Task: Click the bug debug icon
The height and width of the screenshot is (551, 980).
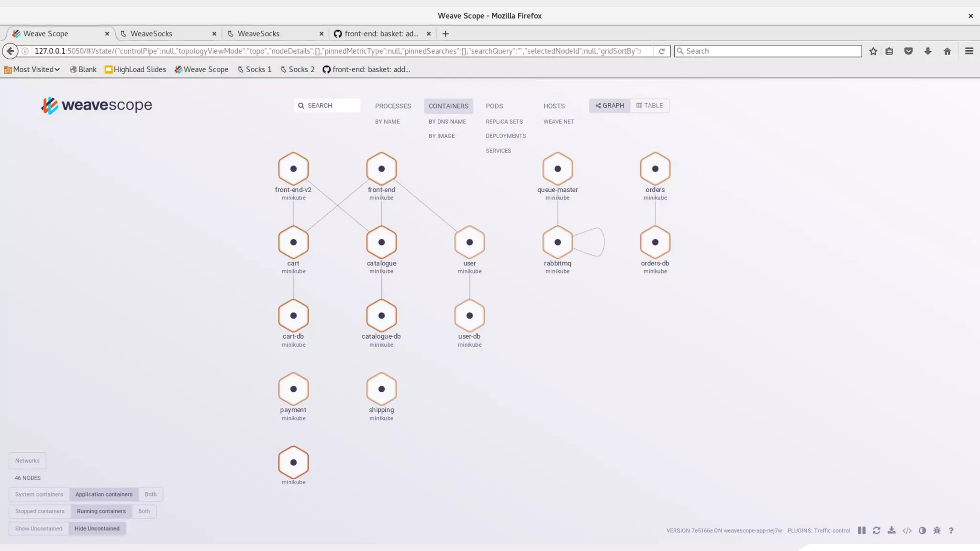Action: pos(937,530)
